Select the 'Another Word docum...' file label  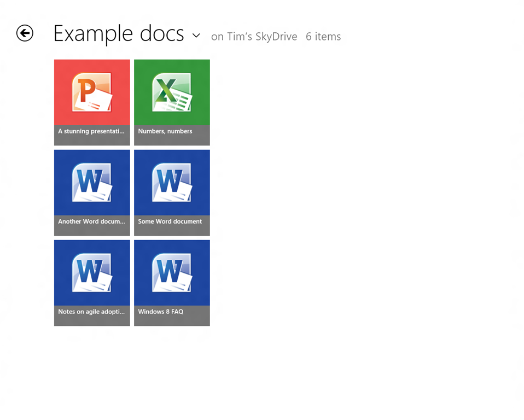coord(91,221)
